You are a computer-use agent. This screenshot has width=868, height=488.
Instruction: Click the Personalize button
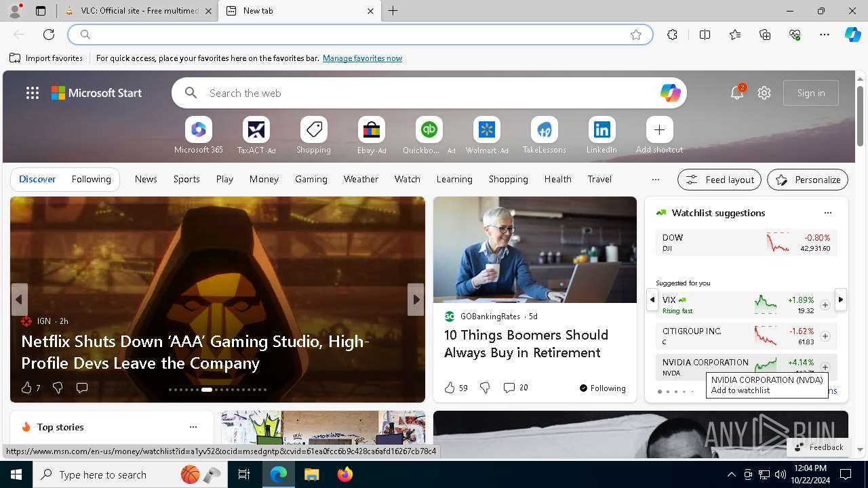(808, 180)
